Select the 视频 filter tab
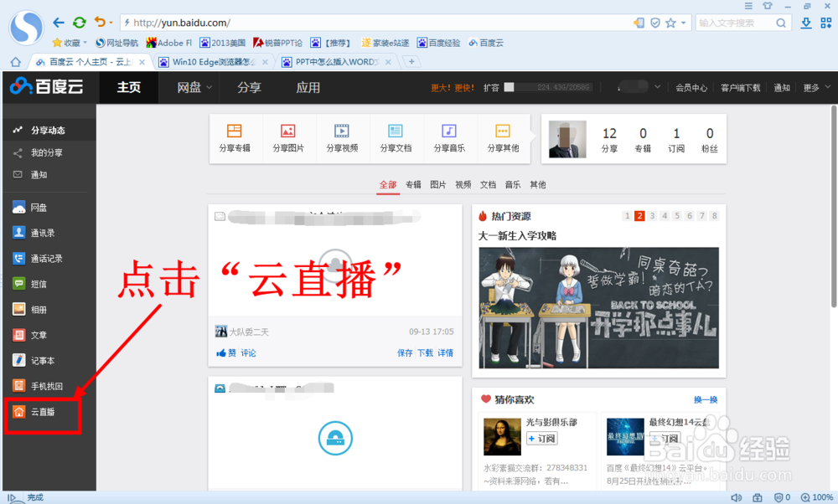The width and height of the screenshot is (838, 504). (x=463, y=185)
